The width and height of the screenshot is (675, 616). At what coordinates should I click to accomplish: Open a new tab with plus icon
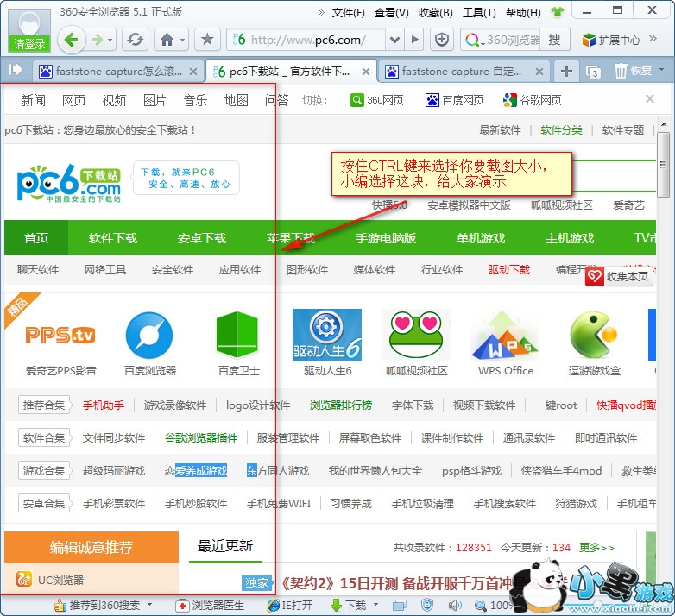[x=566, y=71]
